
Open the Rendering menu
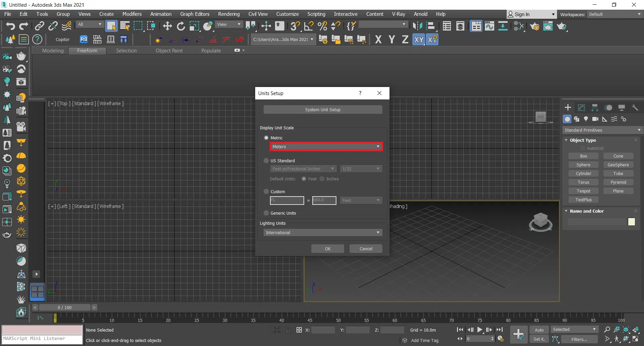229,14
